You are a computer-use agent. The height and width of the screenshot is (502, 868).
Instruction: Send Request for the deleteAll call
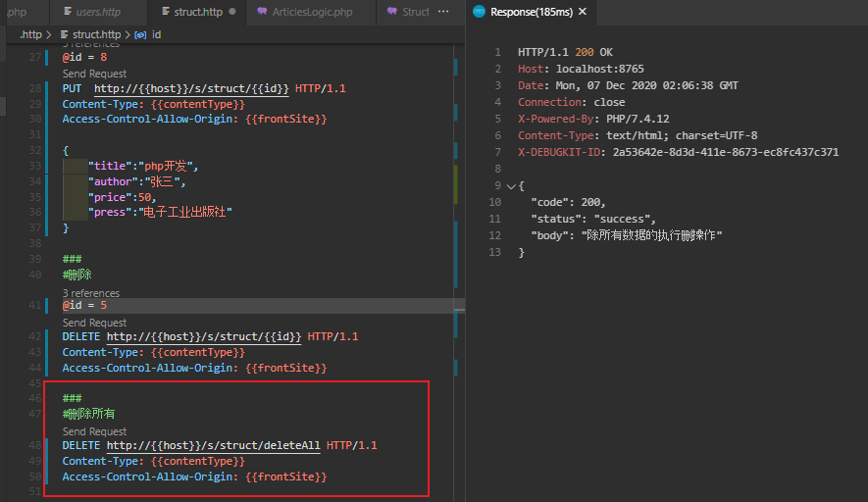click(94, 431)
